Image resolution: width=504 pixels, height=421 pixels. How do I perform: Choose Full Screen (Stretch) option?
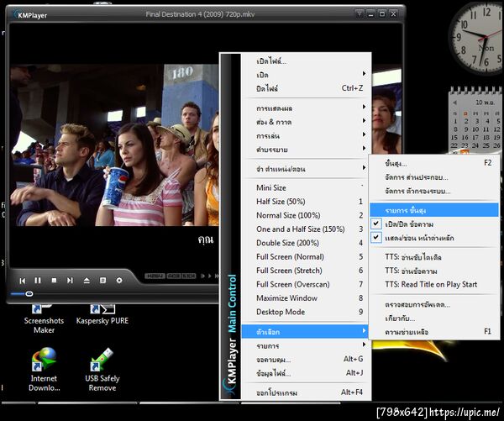[x=306, y=271]
